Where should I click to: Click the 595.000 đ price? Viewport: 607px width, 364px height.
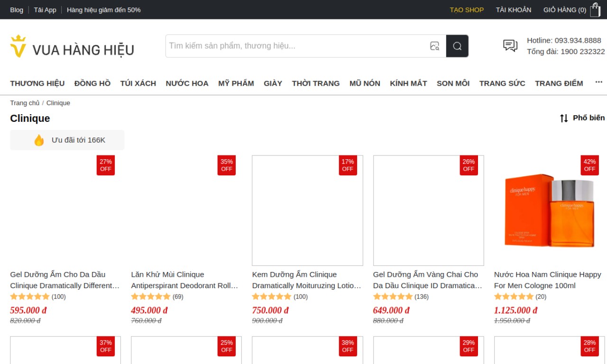coord(28,310)
